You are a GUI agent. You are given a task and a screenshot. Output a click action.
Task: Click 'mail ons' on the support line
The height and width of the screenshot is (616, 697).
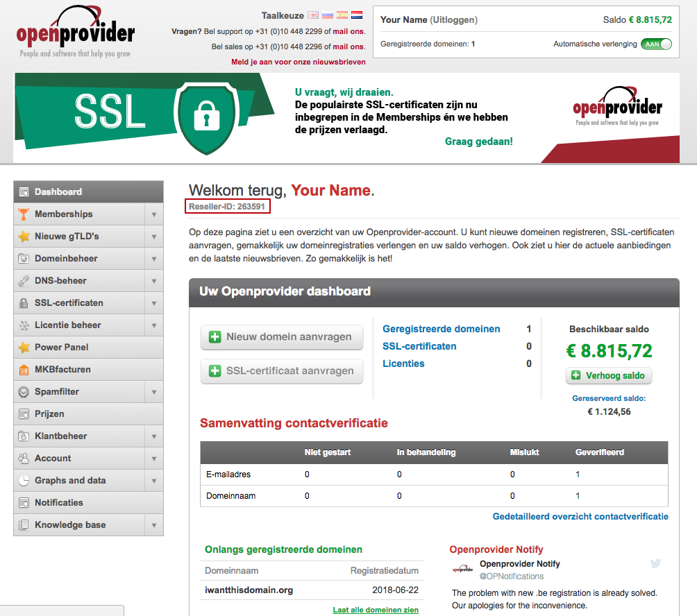pos(348,31)
